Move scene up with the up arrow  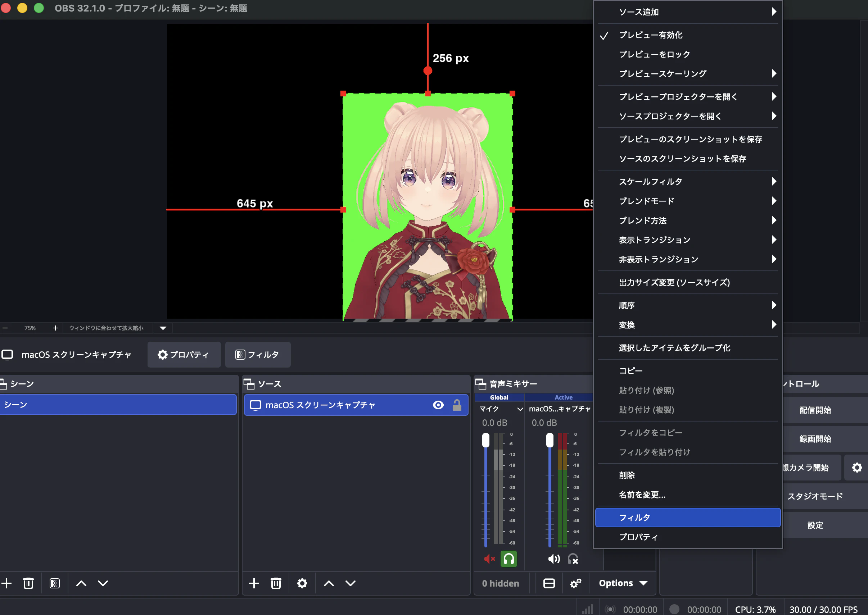tap(81, 583)
